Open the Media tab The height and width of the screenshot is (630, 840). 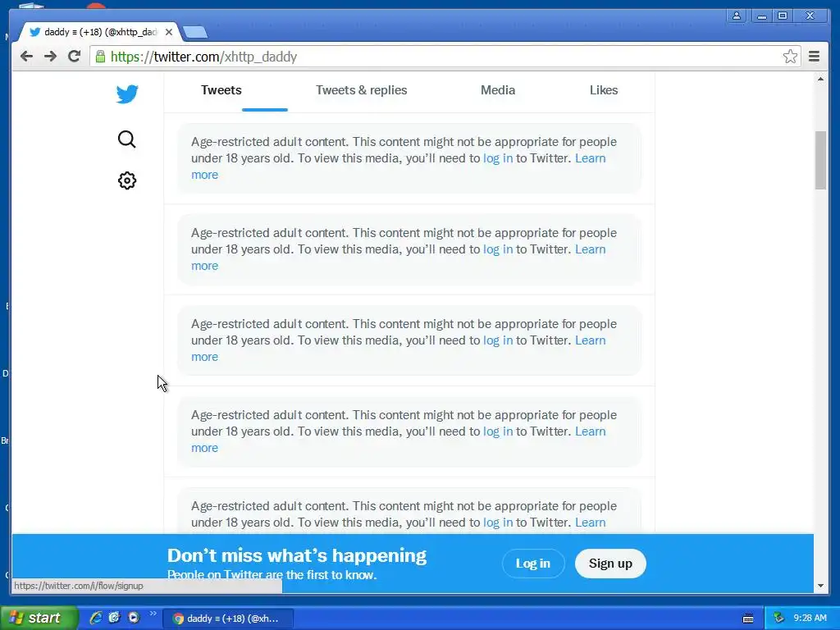point(498,90)
